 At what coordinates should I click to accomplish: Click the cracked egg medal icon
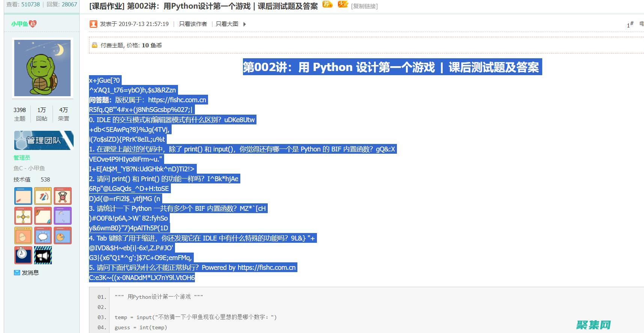click(x=23, y=236)
